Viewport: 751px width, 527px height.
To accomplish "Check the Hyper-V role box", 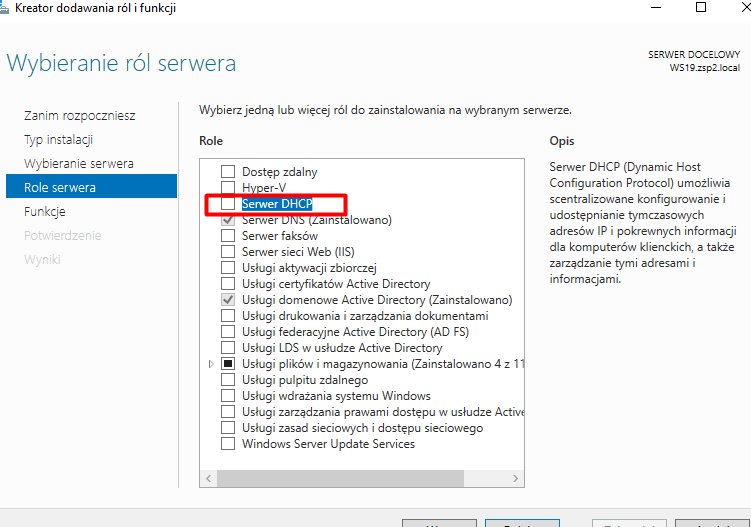I will tap(228, 188).
